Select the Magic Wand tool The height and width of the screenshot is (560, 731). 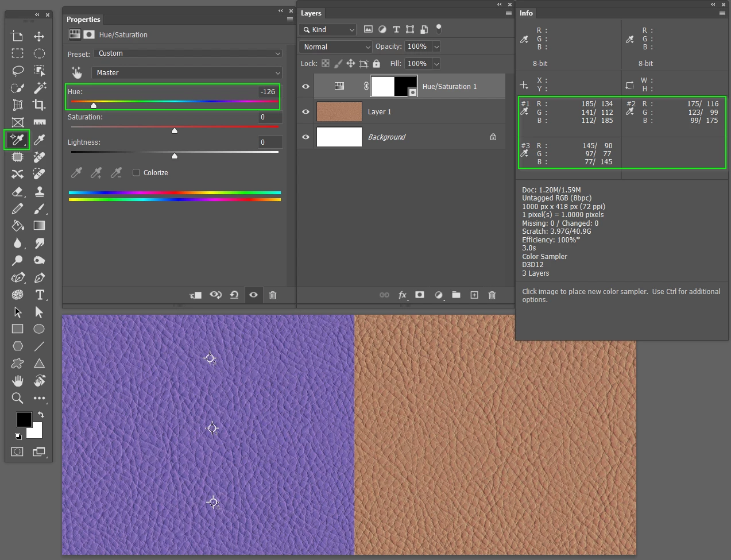(39, 88)
